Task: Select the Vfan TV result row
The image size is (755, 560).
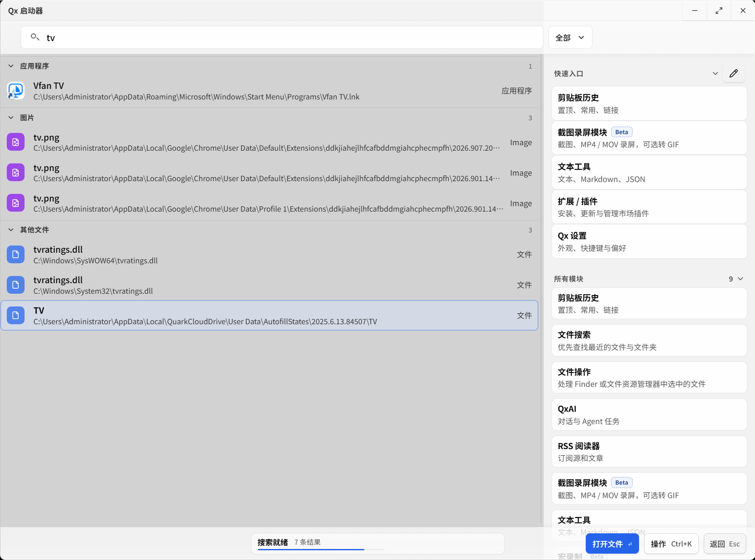Action: click(269, 91)
